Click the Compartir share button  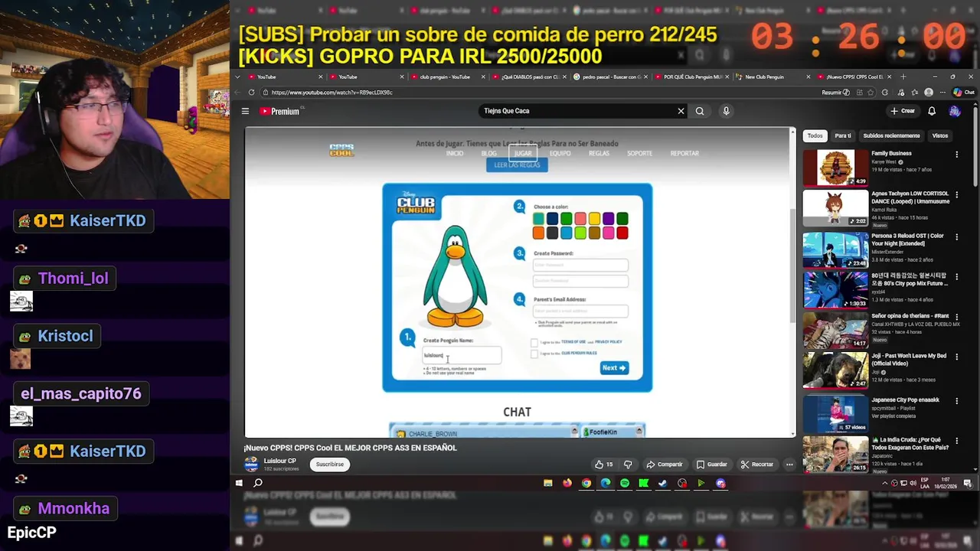pos(664,465)
